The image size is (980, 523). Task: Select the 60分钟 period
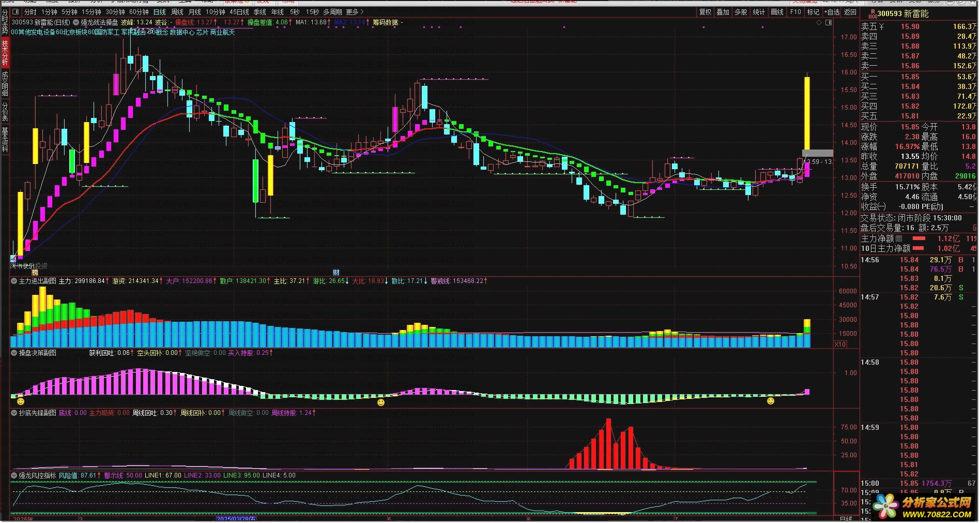pyautogui.click(x=139, y=12)
